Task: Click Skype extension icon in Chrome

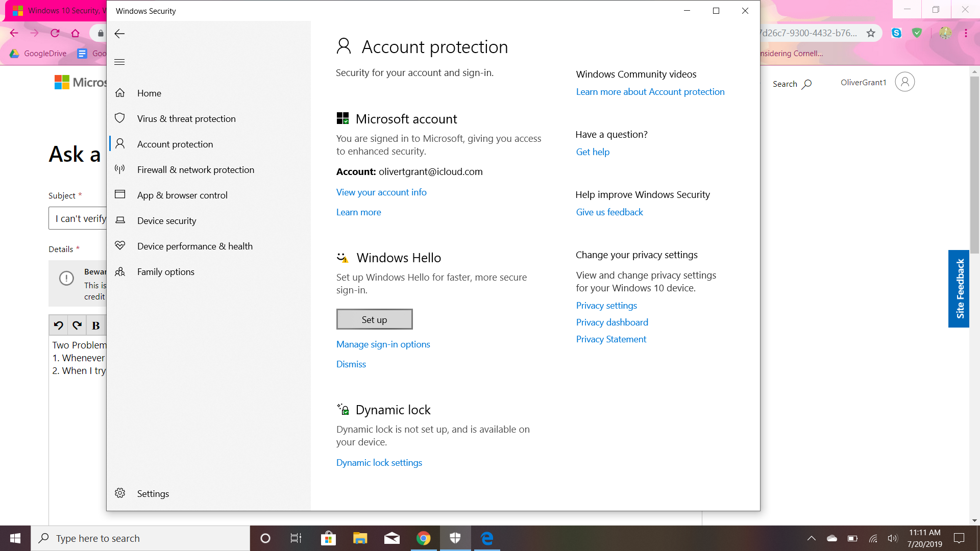Action: click(896, 33)
